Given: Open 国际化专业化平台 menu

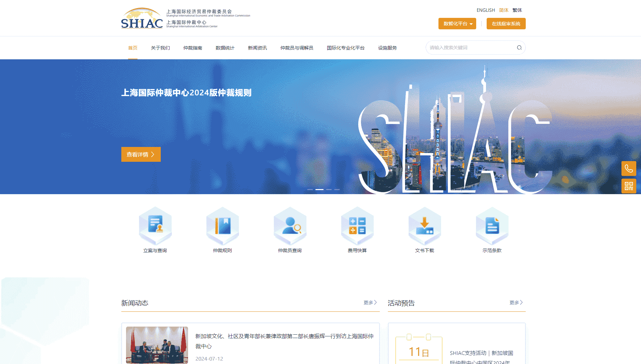Looking at the screenshot, I should 346,48.
